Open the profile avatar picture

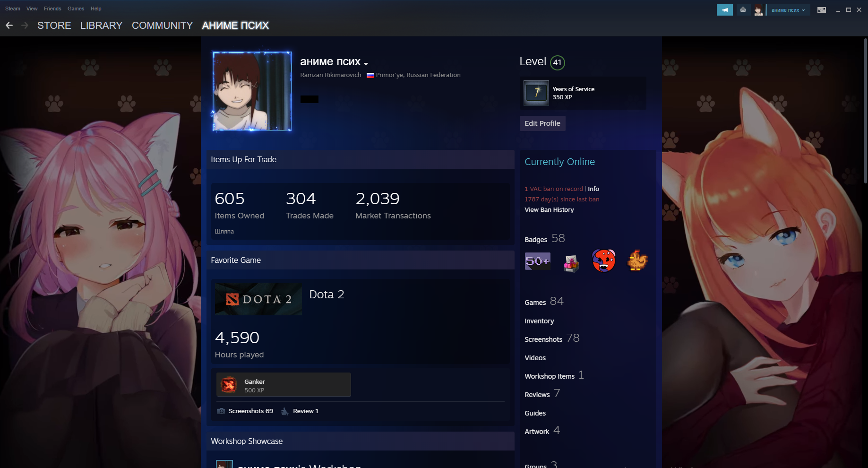coord(252,91)
